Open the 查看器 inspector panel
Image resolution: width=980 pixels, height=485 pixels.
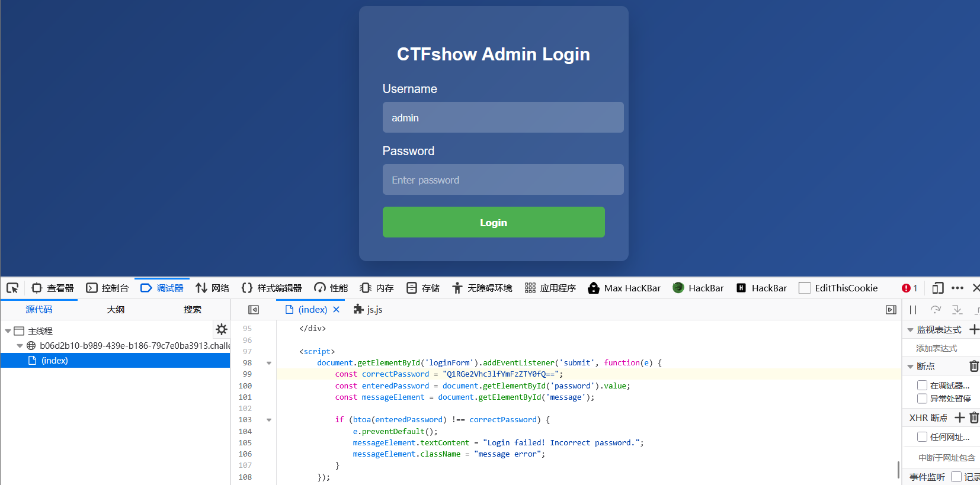pos(53,288)
